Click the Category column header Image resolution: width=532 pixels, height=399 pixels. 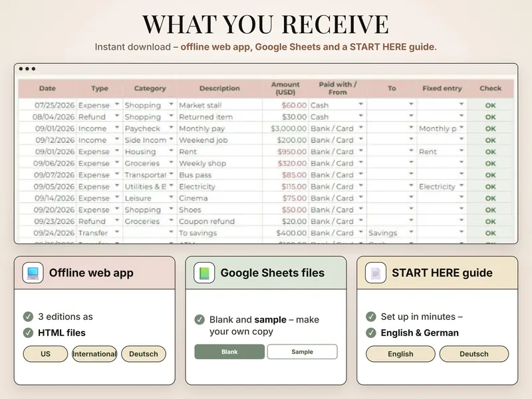150,88
